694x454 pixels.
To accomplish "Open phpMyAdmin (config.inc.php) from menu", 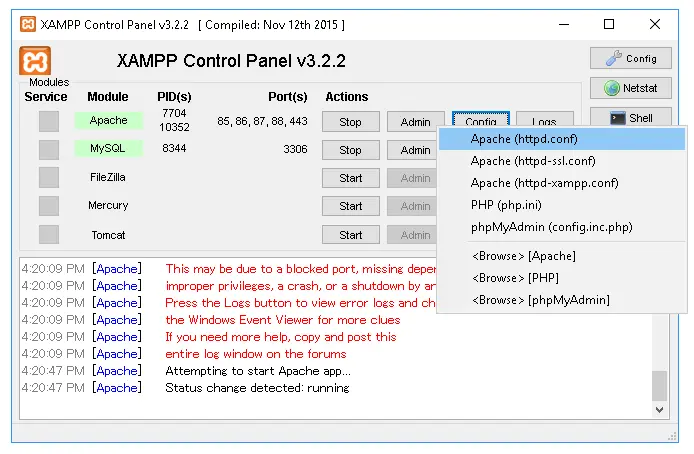I will tap(562, 227).
